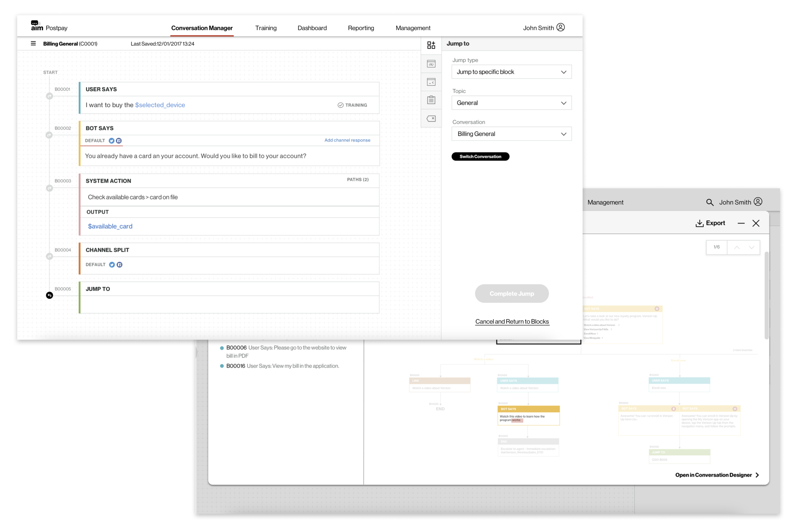
Task: Click the SYSTEM ACTION block header
Action: [229, 181]
